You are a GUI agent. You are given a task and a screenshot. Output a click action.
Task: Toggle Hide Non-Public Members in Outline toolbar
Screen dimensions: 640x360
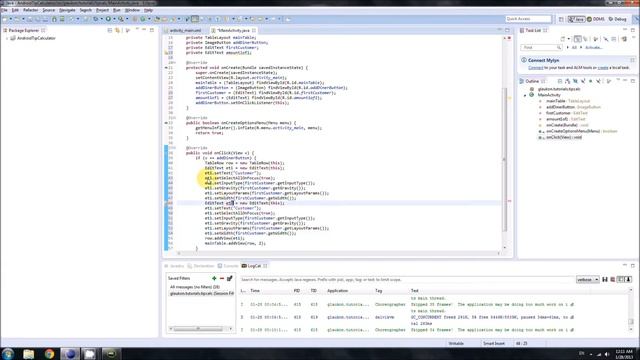[x=591, y=81]
